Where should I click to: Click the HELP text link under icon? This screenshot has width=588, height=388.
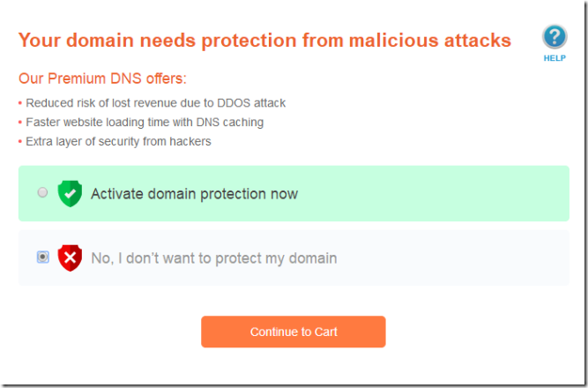[x=554, y=58]
